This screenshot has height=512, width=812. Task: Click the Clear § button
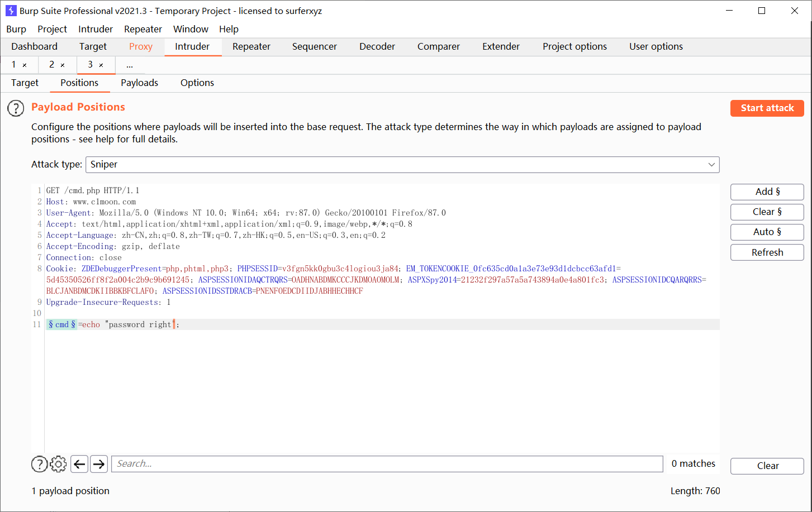click(x=767, y=212)
